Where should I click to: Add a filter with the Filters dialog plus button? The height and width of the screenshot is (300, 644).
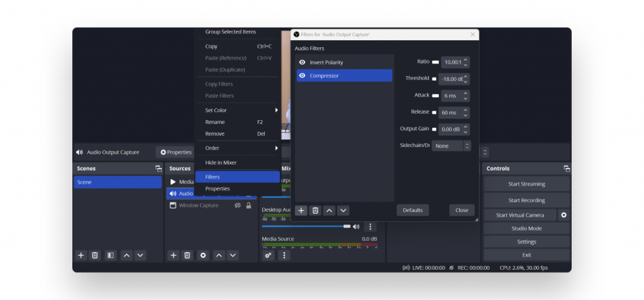tap(301, 211)
